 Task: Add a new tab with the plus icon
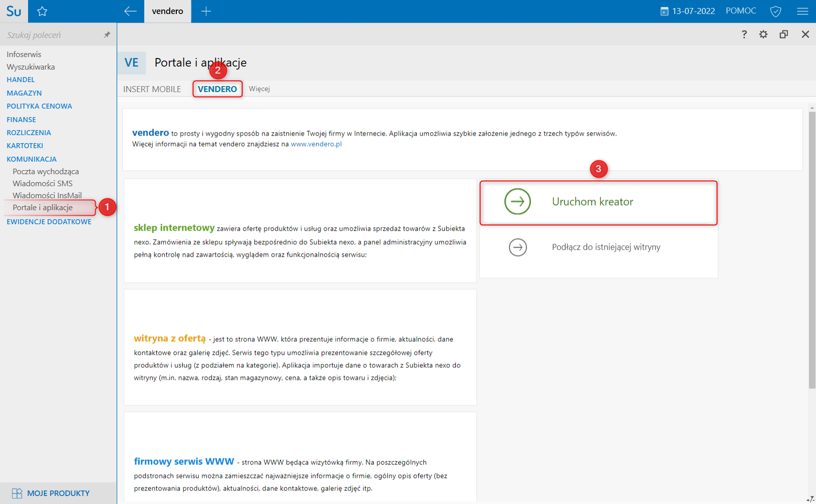click(x=206, y=11)
